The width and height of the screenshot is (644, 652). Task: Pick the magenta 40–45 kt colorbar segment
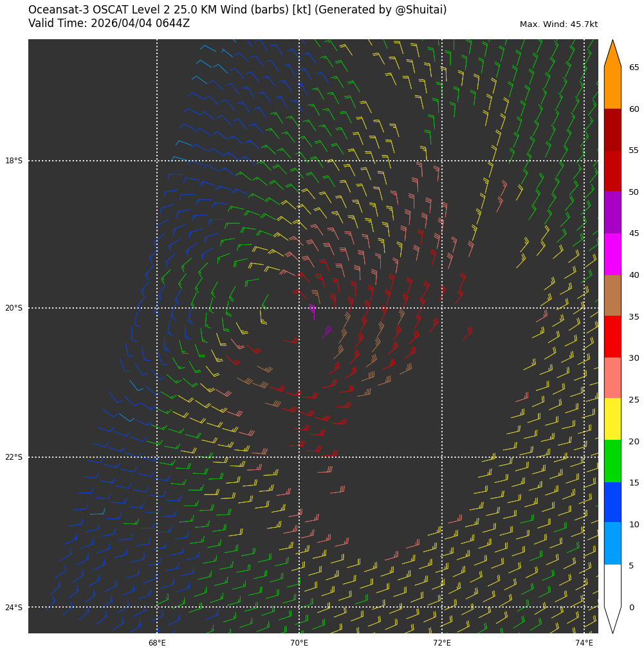tap(612, 254)
